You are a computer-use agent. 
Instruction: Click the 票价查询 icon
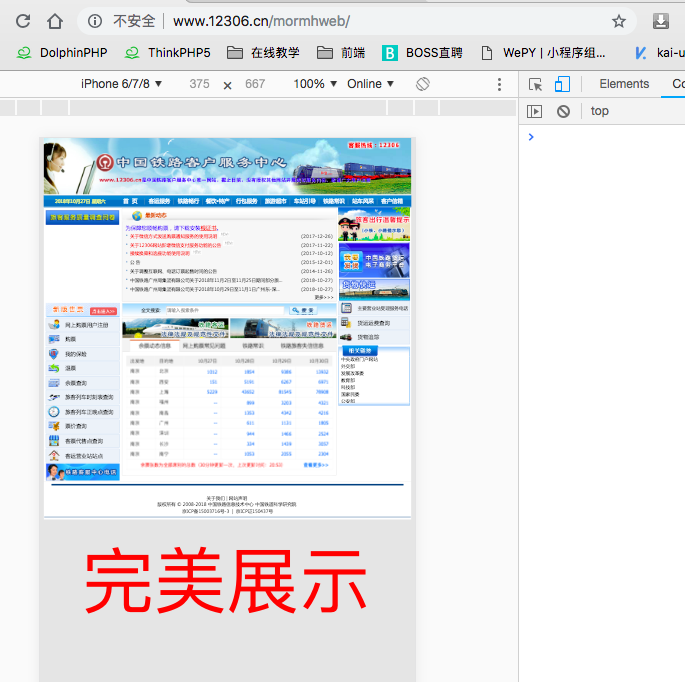tap(54, 426)
